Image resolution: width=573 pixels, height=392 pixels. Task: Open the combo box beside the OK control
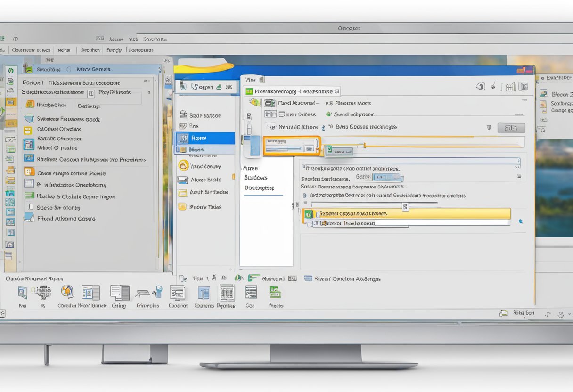tap(391, 177)
